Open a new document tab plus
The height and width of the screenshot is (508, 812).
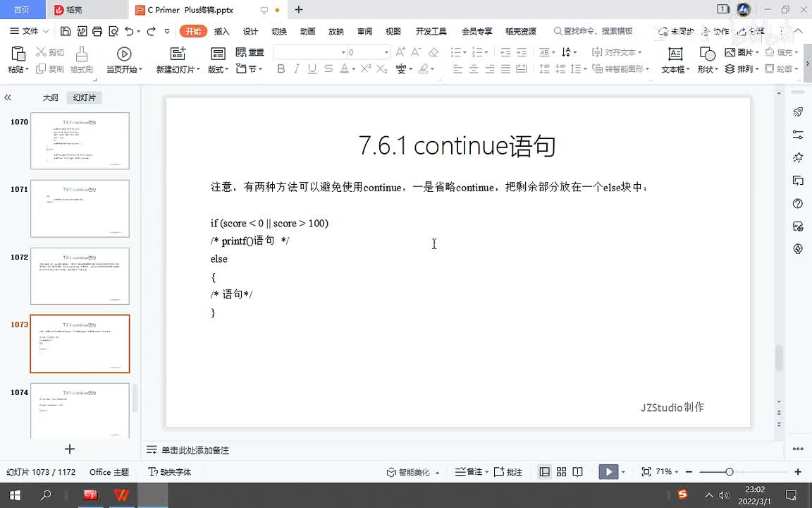pyautogui.click(x=298, y=9)
